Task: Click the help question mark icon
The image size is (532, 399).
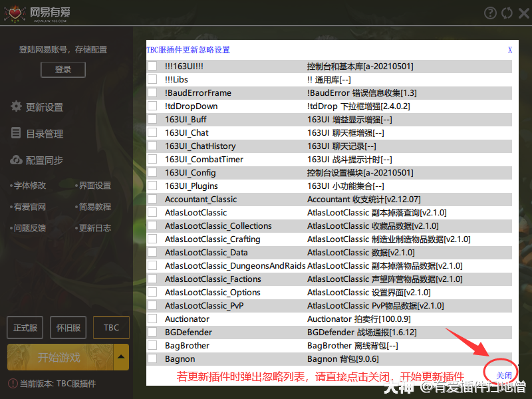Action: [490, 13]
